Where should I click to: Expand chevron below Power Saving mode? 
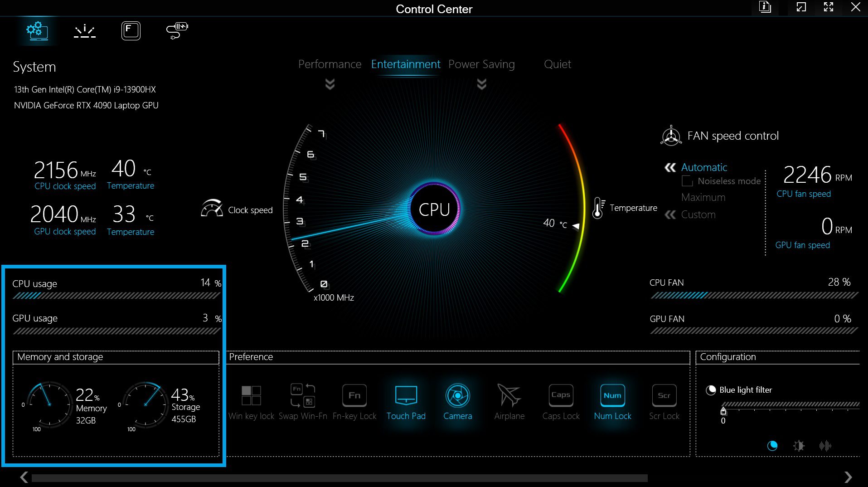tap(481, 84)
